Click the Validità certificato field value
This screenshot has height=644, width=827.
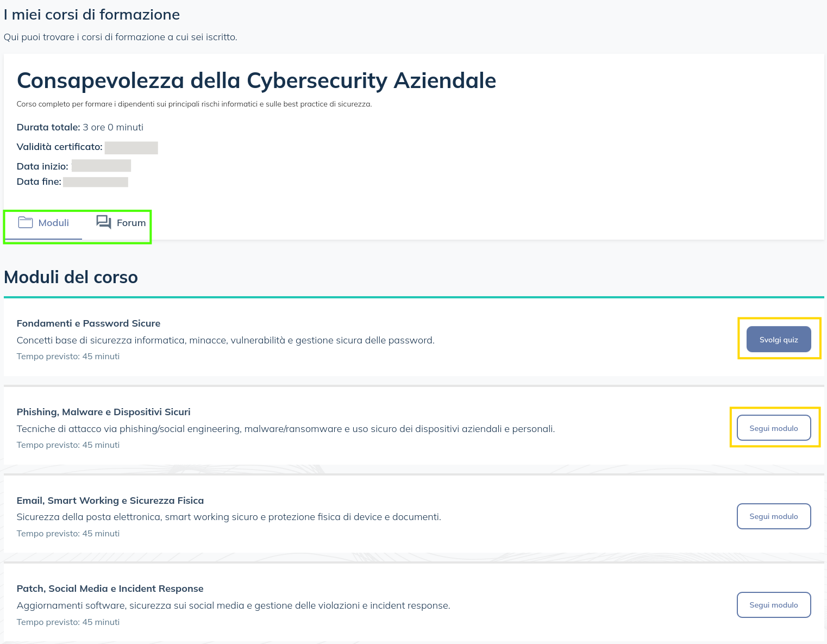coord(131,147)
